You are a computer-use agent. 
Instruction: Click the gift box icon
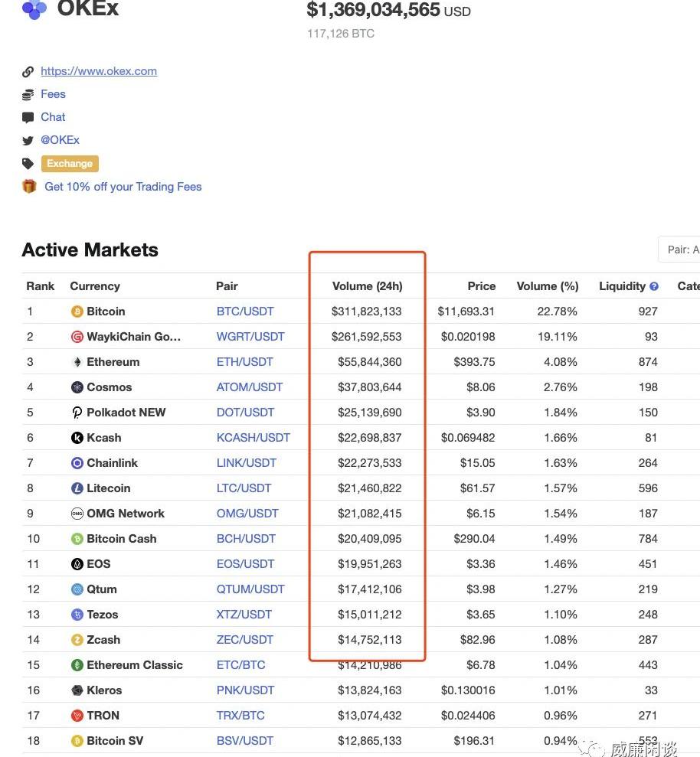[x=29, y=186]
